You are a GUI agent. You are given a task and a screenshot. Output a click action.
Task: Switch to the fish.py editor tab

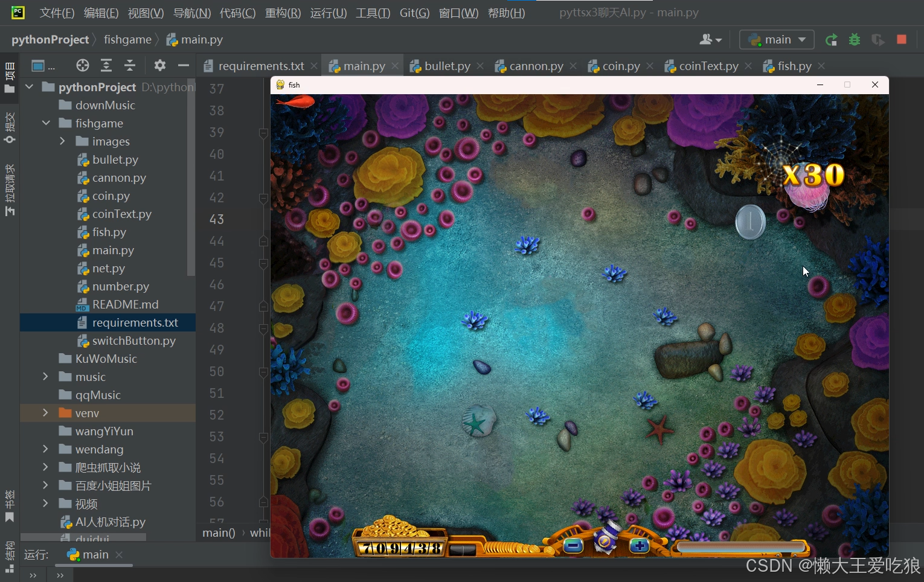[x=794, y=66]
